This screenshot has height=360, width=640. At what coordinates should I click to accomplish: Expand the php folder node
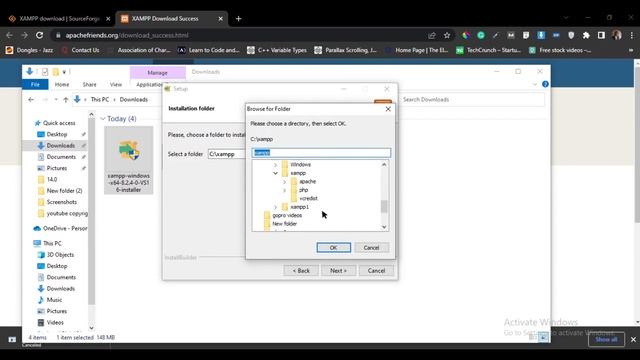284,190
